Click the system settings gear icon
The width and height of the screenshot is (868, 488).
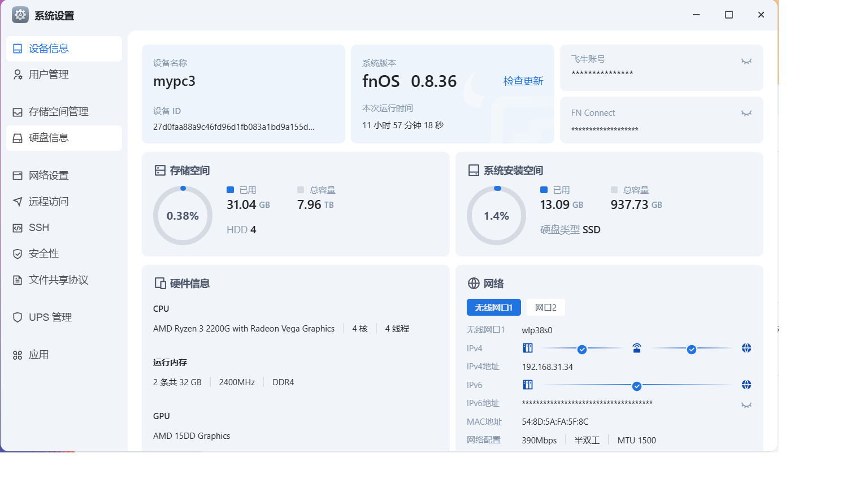point(20,15)
